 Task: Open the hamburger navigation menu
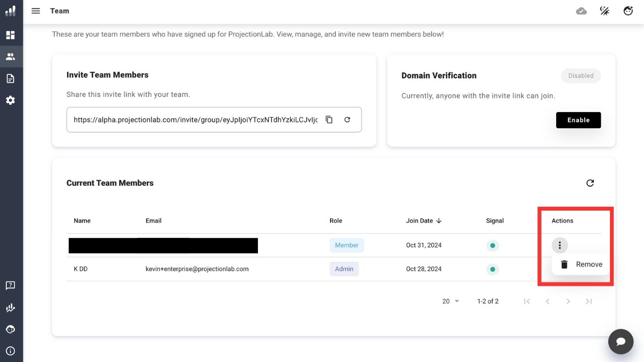coord(35,11)
